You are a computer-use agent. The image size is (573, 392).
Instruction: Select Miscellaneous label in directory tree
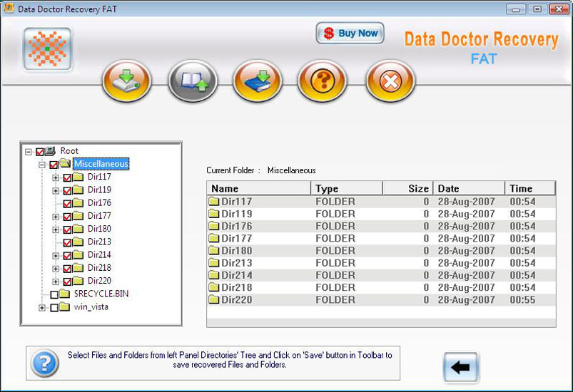click(x=101, y=164)
